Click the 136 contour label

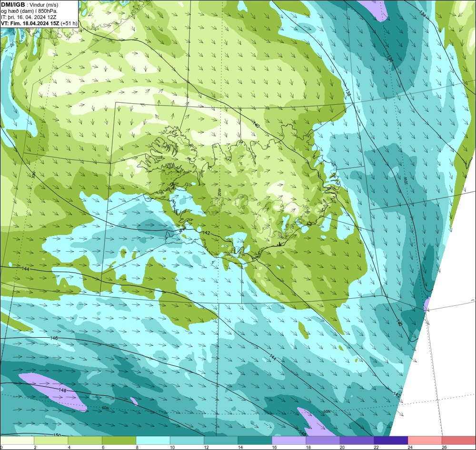tap(390, 59)
